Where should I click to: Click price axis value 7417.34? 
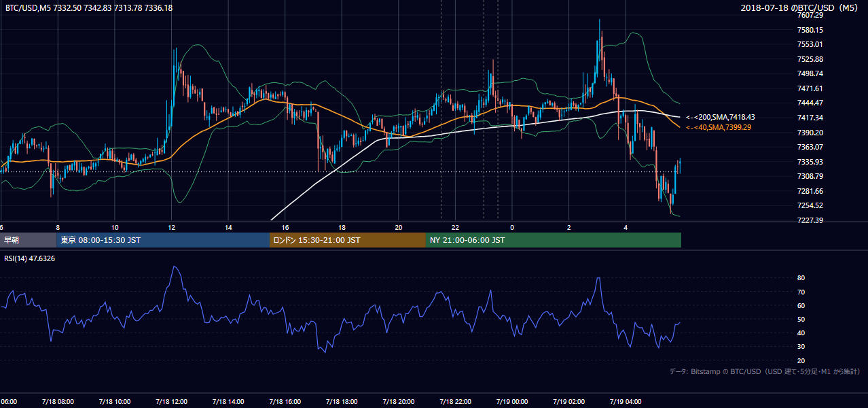coord(810,118)
